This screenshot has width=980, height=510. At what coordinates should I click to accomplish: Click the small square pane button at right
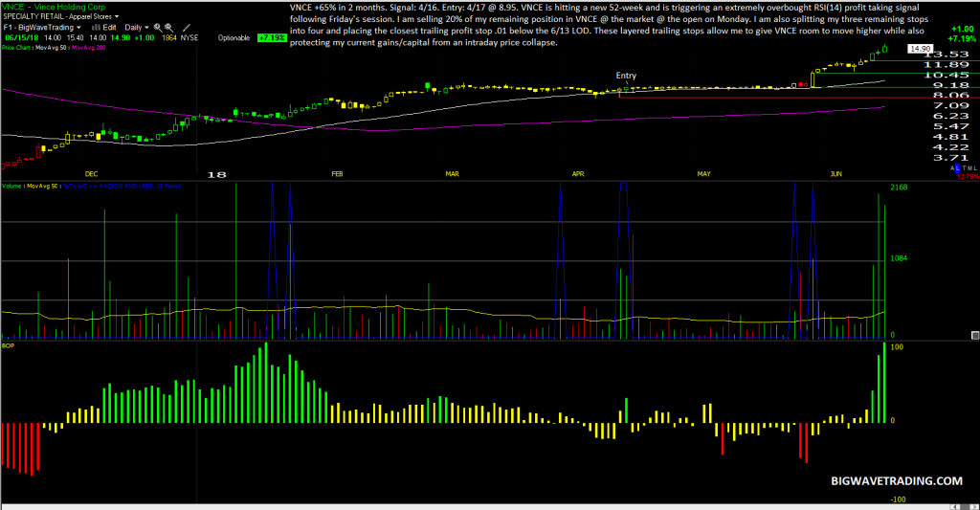[975, 336]
